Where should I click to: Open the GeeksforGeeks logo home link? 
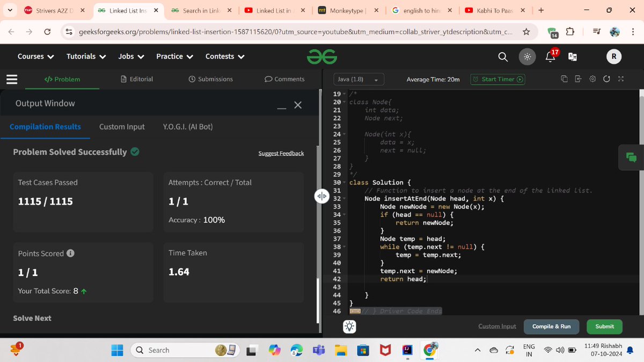coord(322,56)
